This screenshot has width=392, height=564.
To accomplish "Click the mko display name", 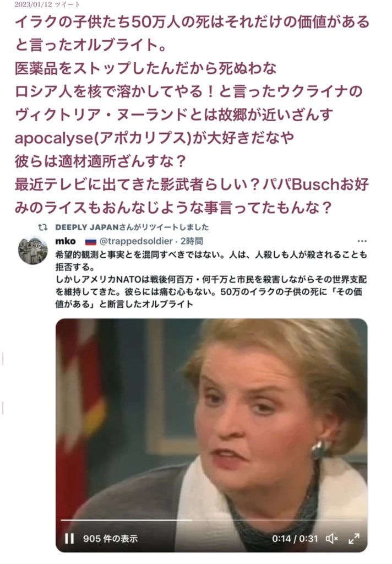I will coord(66,241).
